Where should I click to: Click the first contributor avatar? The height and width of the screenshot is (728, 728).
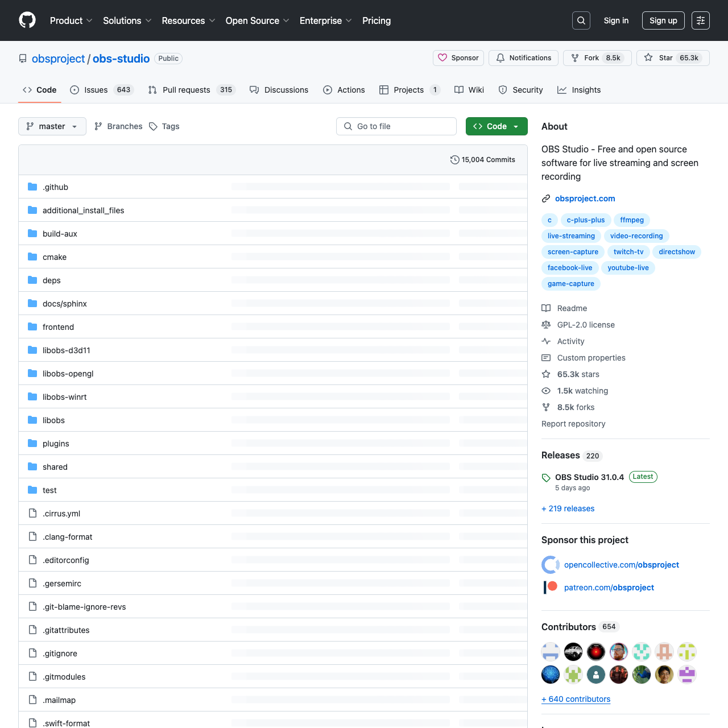point(551,652)
